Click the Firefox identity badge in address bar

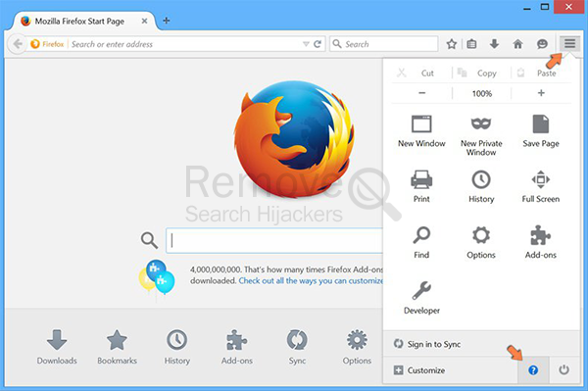click(x=47, y=44)
